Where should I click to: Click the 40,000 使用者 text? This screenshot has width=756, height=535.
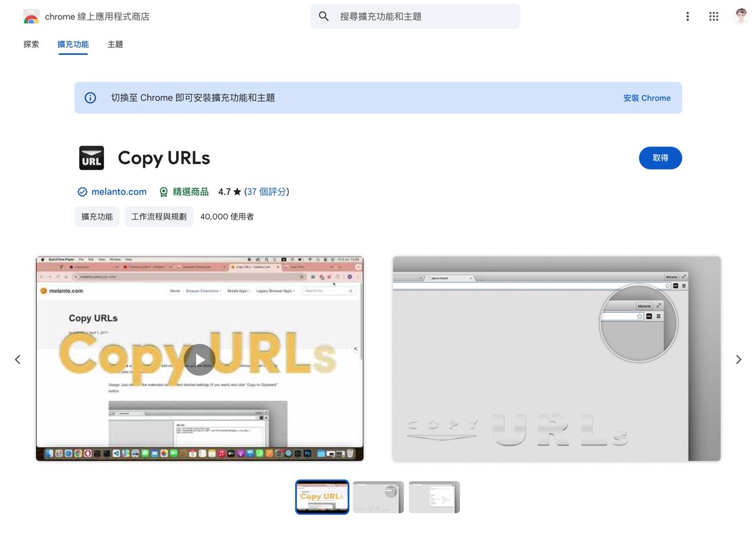[x=227, y=217]
